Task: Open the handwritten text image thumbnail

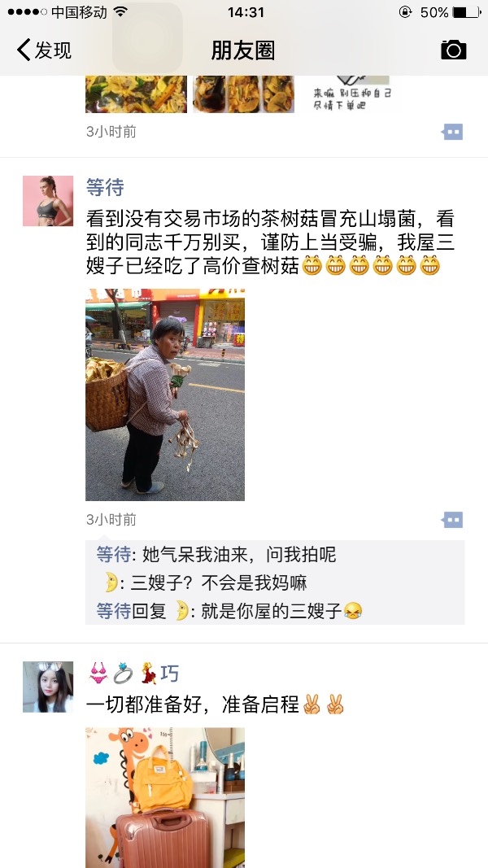Action: (351, 94)
